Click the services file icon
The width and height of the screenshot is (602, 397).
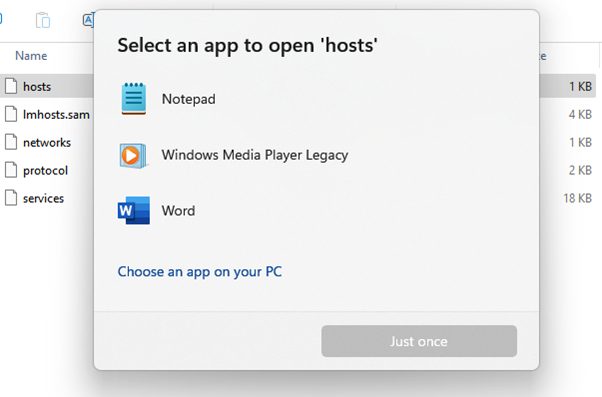[11, 198]
